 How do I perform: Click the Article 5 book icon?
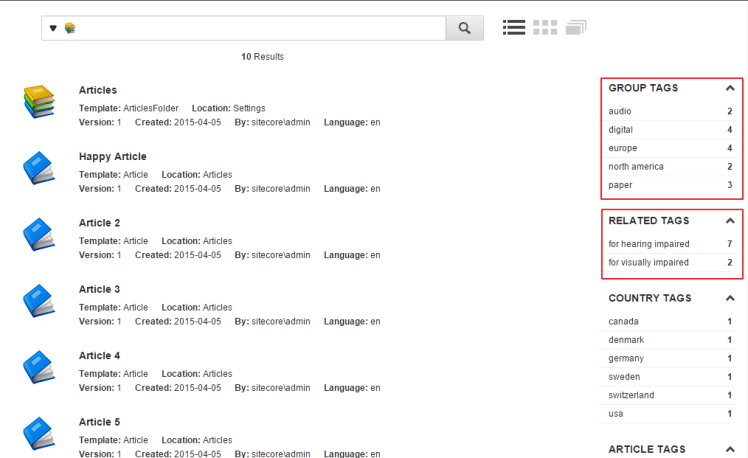click(38, 432)
